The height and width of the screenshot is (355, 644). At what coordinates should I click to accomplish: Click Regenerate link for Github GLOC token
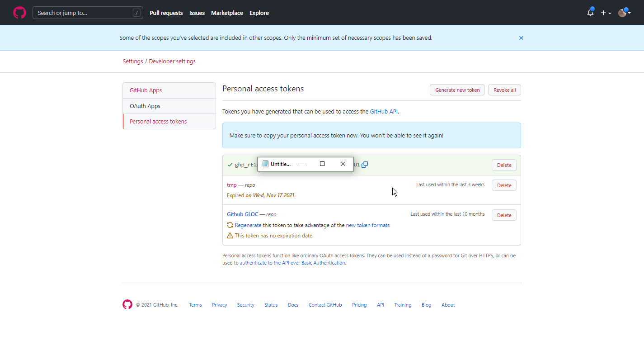248,225
